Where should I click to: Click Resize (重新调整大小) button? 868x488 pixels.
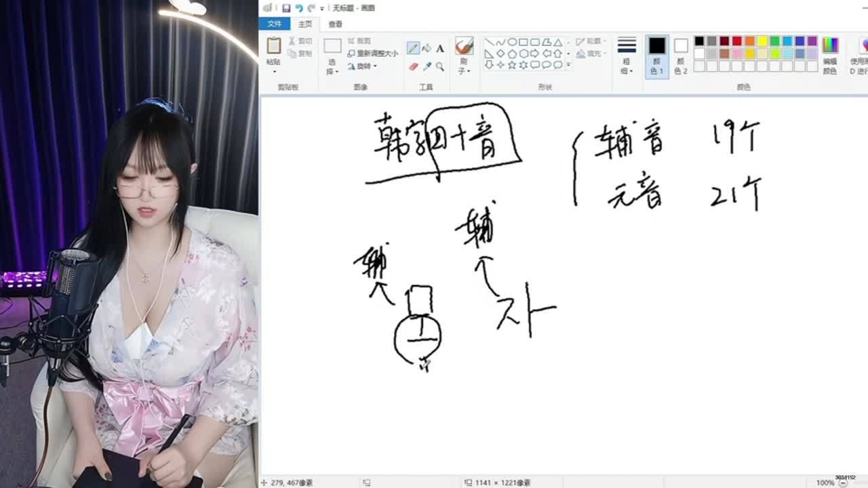[372, 53]
